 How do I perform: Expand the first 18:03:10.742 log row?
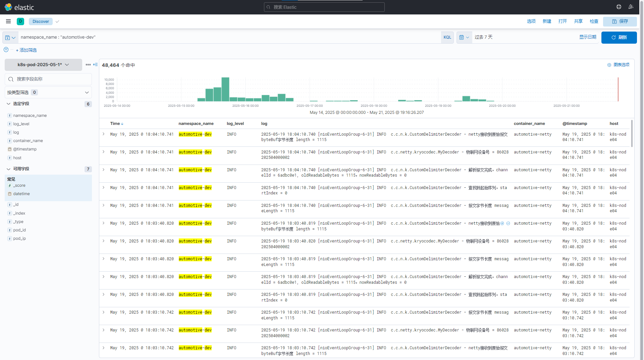[x=104, y=312]
